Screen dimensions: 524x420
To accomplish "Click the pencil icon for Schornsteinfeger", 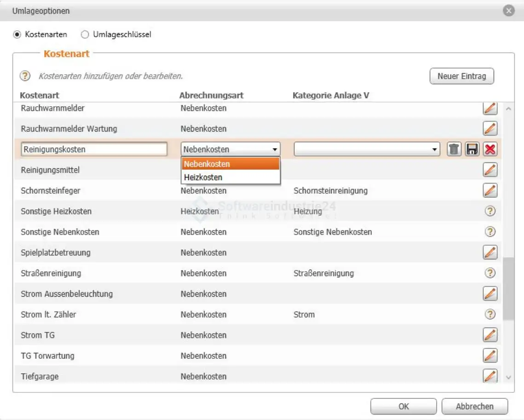I will (490, 190).
